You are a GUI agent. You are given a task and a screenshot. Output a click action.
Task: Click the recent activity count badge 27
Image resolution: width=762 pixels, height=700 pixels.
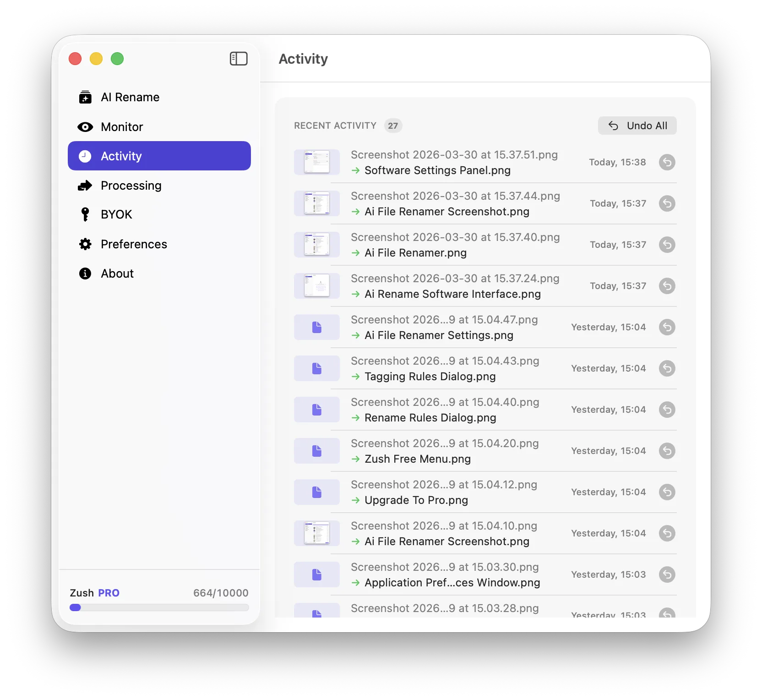[x=392, y=126]
